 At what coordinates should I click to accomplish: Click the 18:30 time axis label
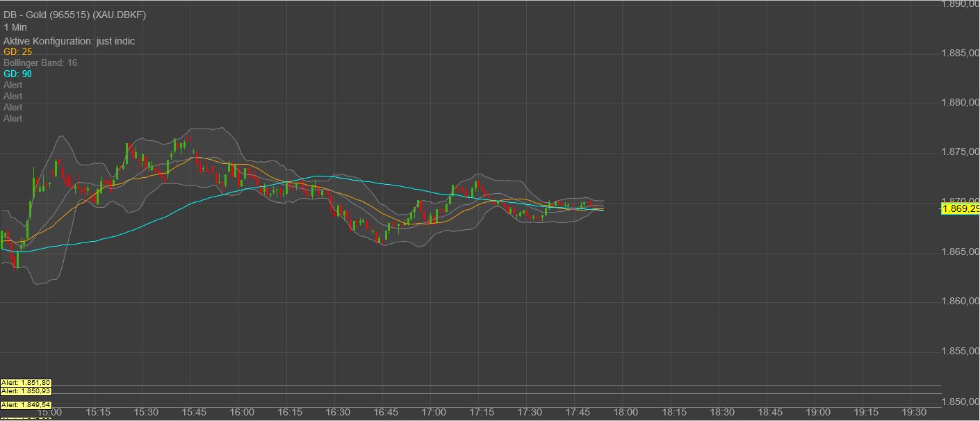[x=721, y=413]
